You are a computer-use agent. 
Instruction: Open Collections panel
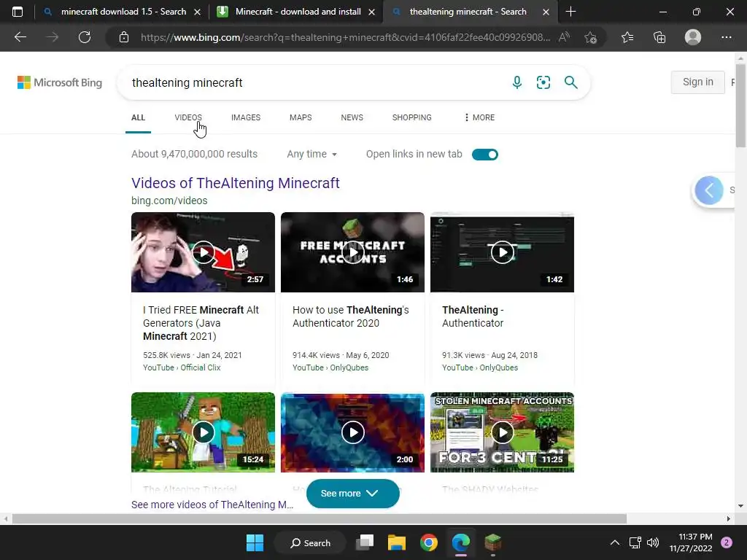[659, 37]
